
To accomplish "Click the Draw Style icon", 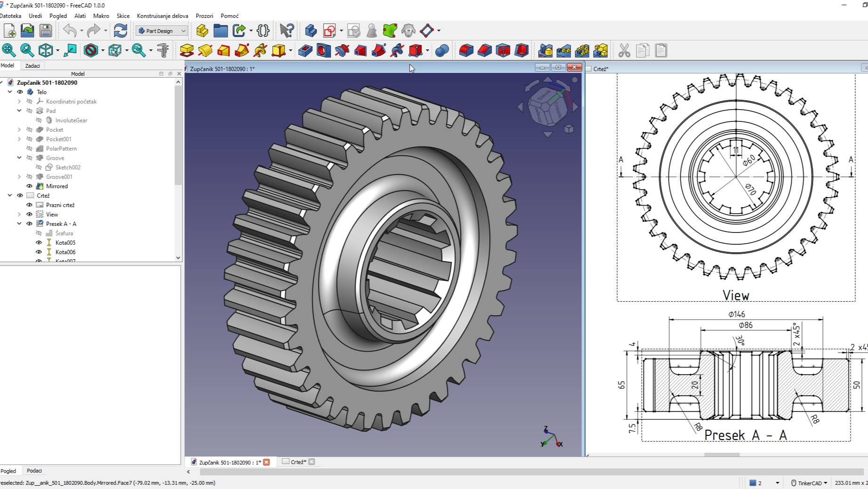I will 91,50.
